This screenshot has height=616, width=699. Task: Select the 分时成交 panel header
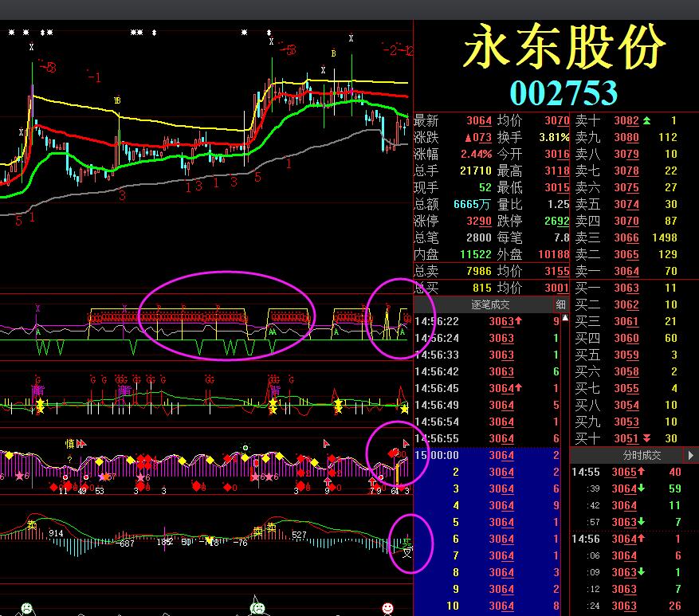pos(642,455)
